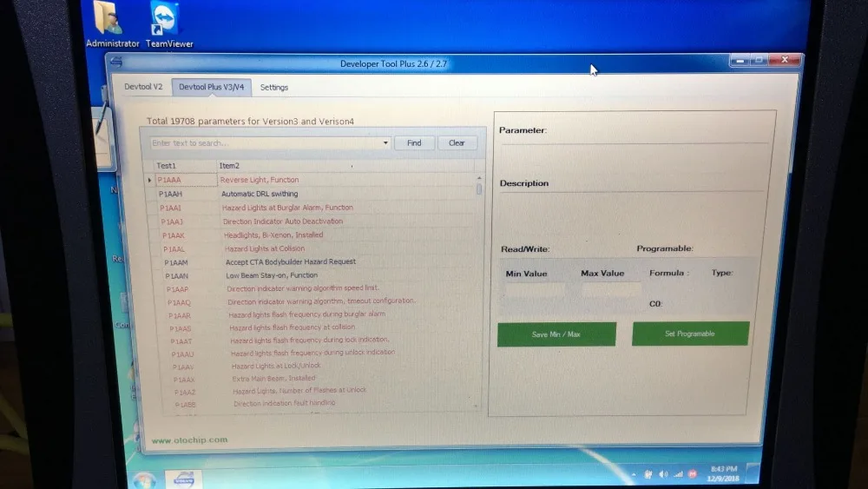Click the row indicator arrow beside P1AAA
The image size is (868, 489).
[149, 180]
